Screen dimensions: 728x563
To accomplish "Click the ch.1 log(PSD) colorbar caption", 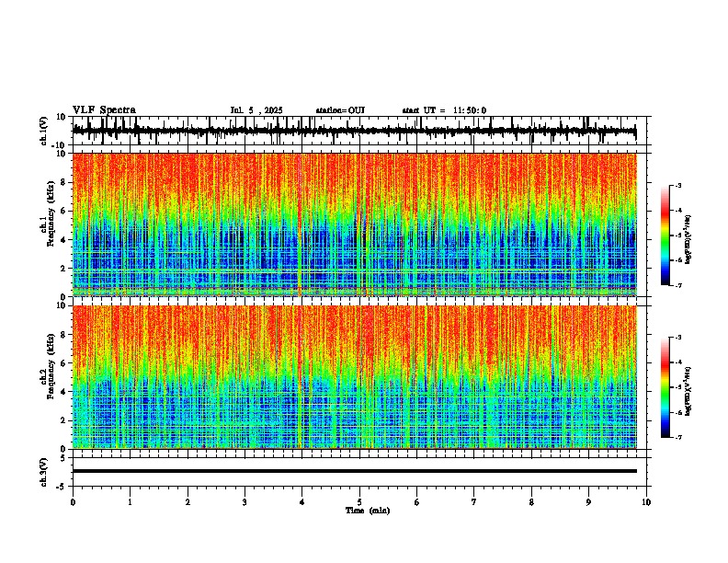I will point(688,240).
